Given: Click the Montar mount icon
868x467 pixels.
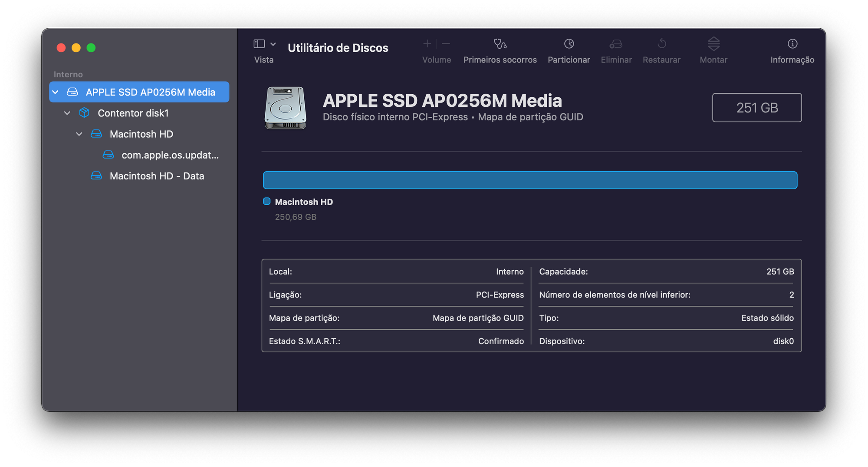Looking at the screenshot, I should pyautogui.click(x=714, y=43).
